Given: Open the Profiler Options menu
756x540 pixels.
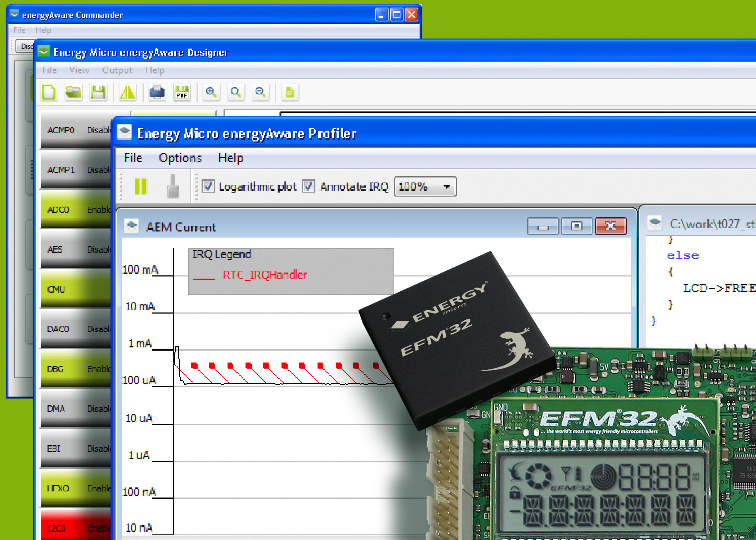Looking at the screenshot, I should click(x=180, y=158).
